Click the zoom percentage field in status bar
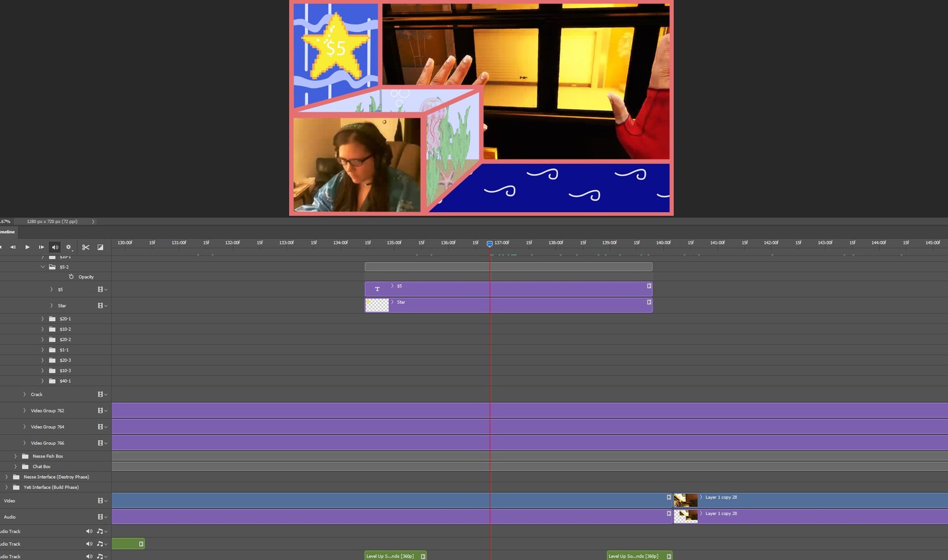Image resolution: width=948 pixels, height=560 pixels. [6, 222]
